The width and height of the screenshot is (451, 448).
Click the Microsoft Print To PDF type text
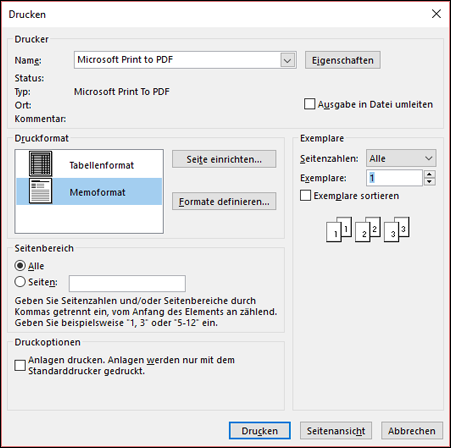(122, 92)
